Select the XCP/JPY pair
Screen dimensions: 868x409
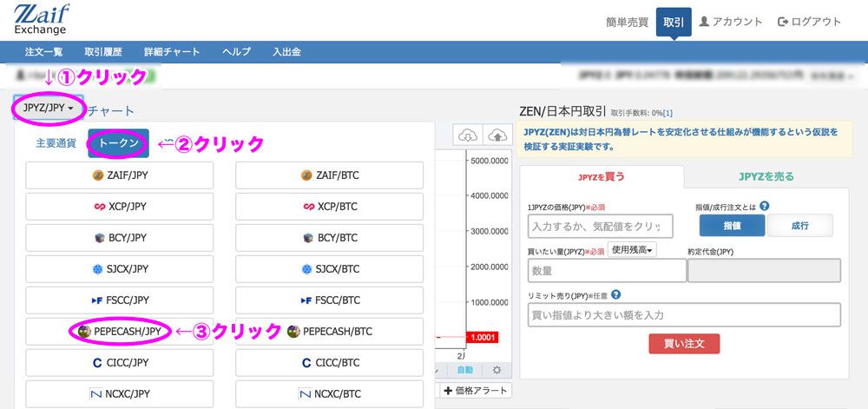click(120, 207)
